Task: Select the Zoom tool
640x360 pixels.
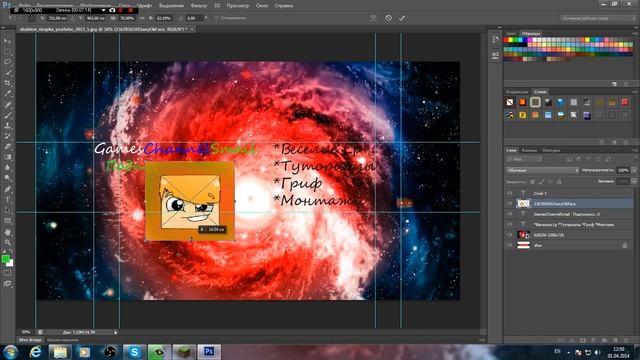Action: point(7,243)
